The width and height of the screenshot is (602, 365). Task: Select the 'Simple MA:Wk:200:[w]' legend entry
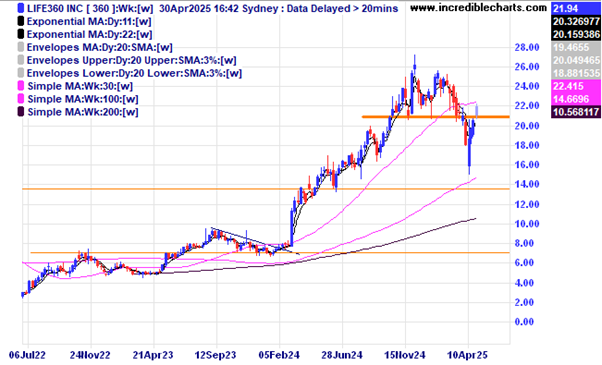[x=83, y=112]
